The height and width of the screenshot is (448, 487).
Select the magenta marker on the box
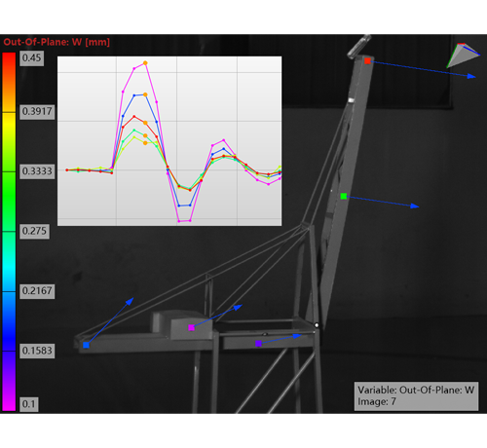(191, 328)
